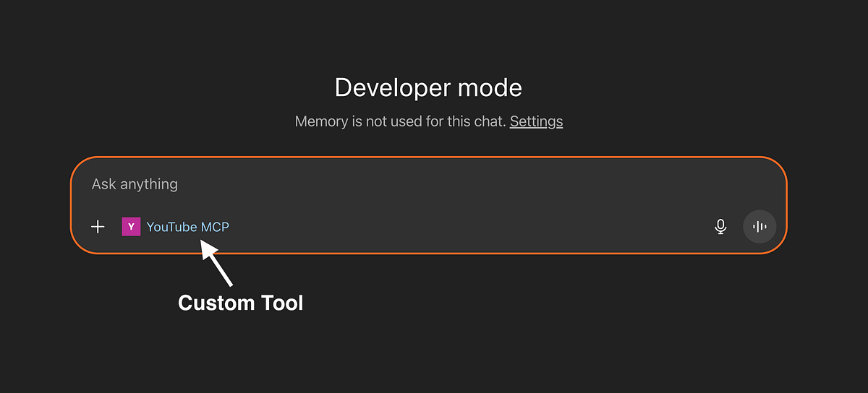The width and height of the screenshot is (868, 393).
Task: Click the Custom Tool annotation label
Action: [x=241, y=303]
